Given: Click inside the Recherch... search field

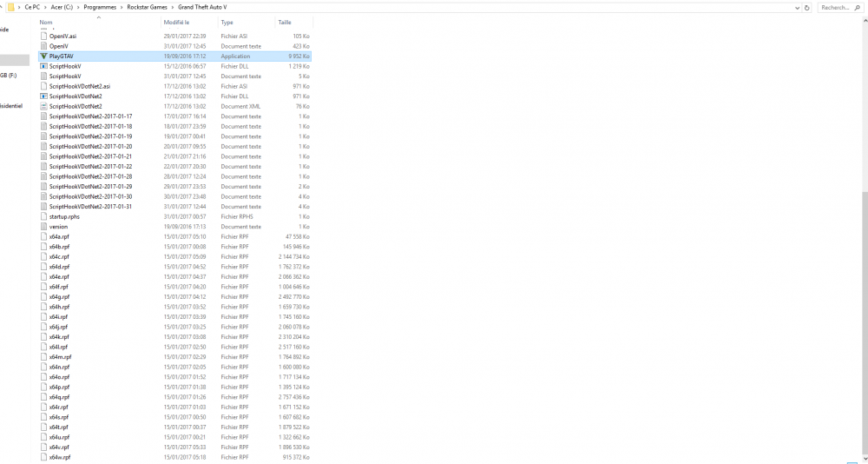Looking at the screenshot, I should 833,8.
